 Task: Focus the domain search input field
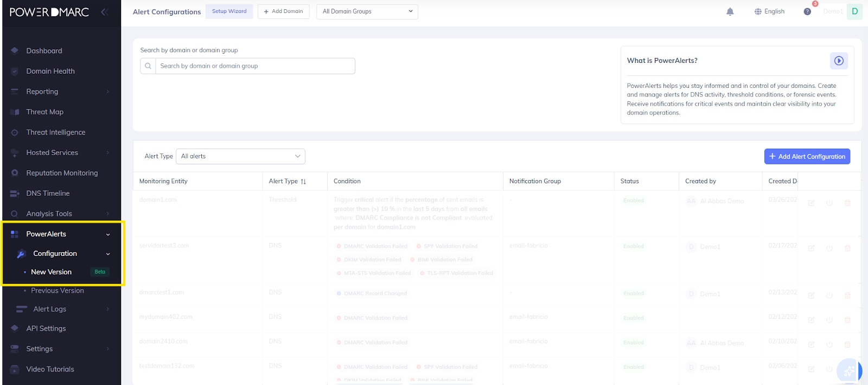point(255,66)
